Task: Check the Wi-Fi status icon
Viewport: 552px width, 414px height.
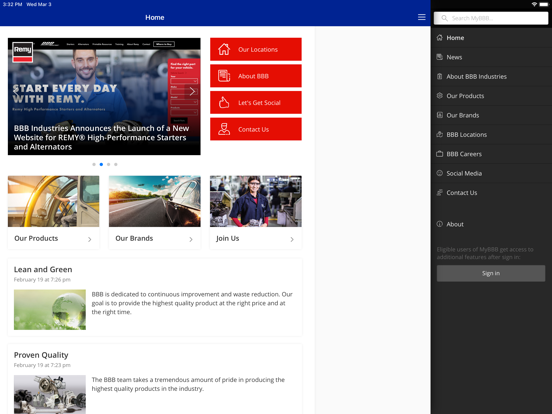Action: (534, 5)
